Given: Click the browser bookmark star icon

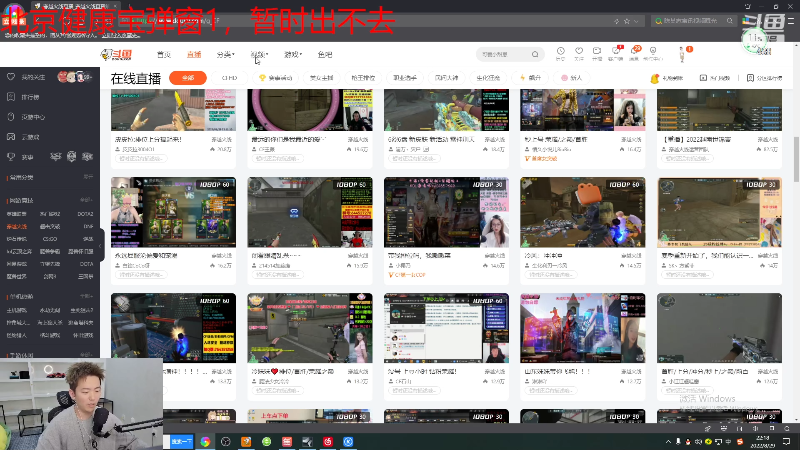Looking at the screenshot, I should pyautogui.click(x=627, y=21).
